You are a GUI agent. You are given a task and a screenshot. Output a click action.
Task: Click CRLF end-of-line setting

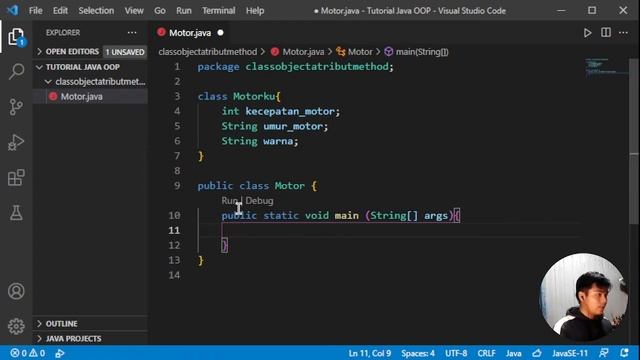point(487,353)
